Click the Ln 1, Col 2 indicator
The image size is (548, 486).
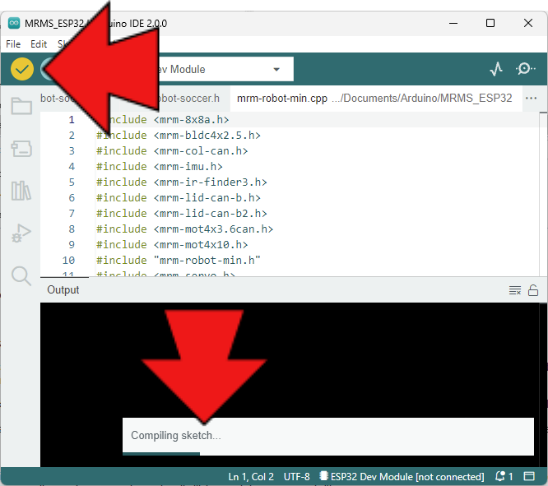[251, 477]
